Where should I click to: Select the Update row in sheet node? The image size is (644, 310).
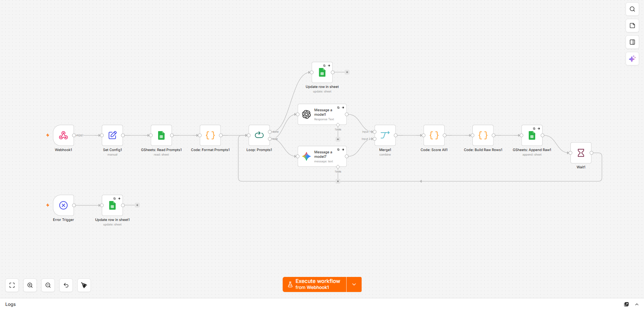(322, 72)
